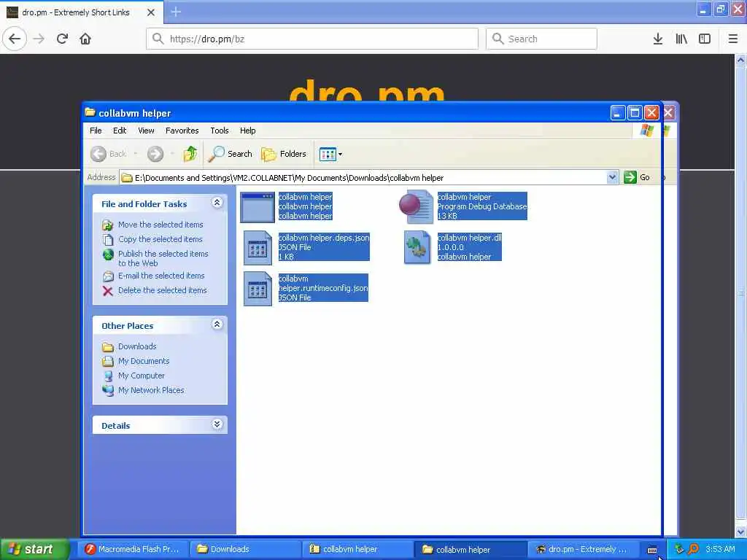
Task: Select the collabvm helper.runtimeconfig.json file icon
Action: pyautogui.click(x=258, y=289)
